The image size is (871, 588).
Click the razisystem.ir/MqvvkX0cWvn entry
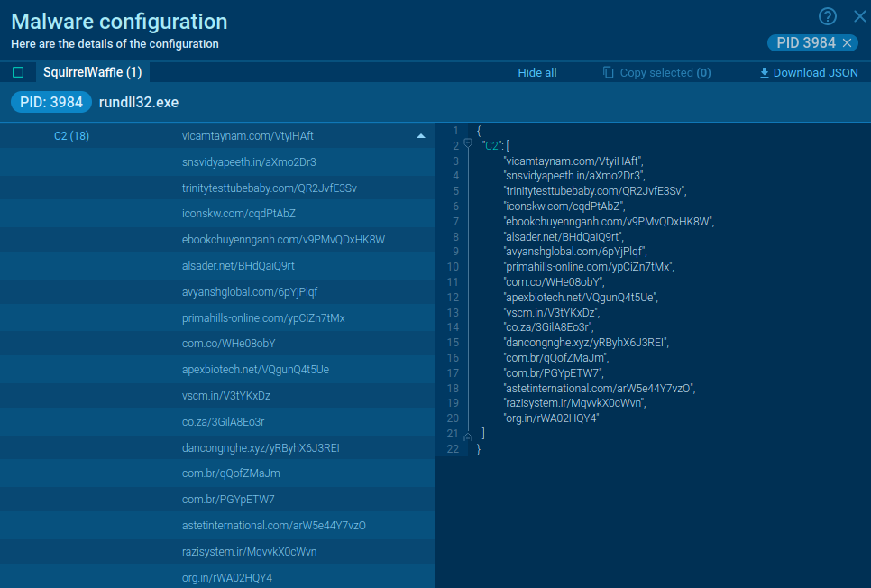tap(249, 552)
